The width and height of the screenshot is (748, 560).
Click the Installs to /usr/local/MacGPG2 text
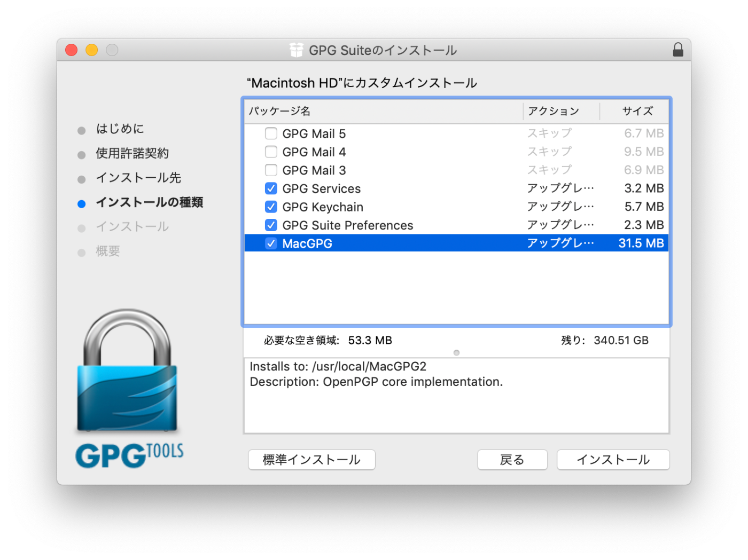338,366
